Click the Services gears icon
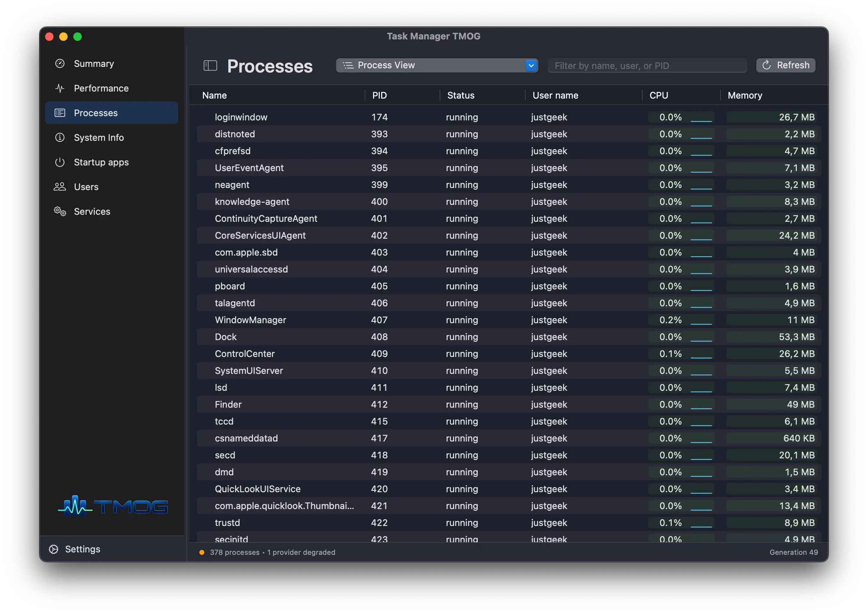This screenshot has height=614, width=868. (x=60, y=211)
